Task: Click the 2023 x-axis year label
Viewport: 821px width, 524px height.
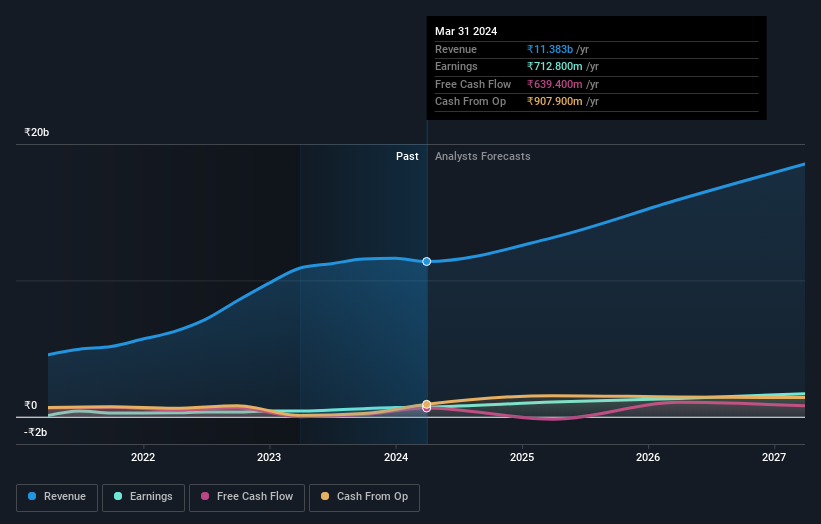Action: point(269,457)
